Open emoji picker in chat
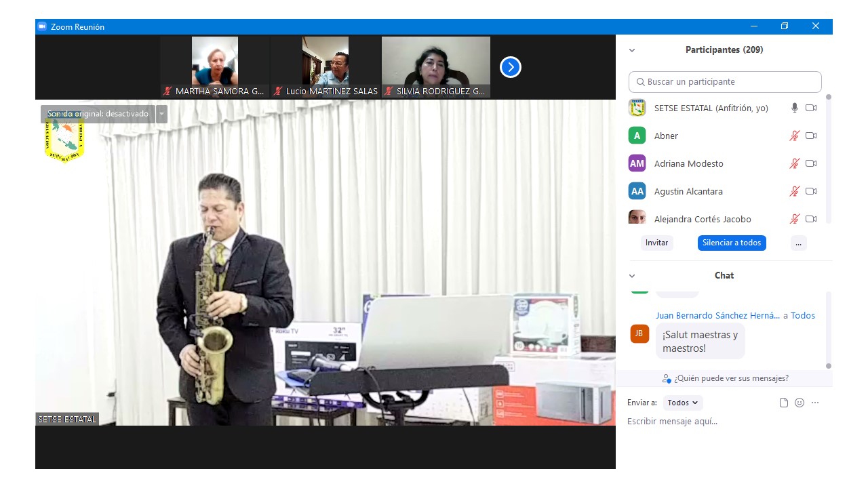 tap(800, 403)
